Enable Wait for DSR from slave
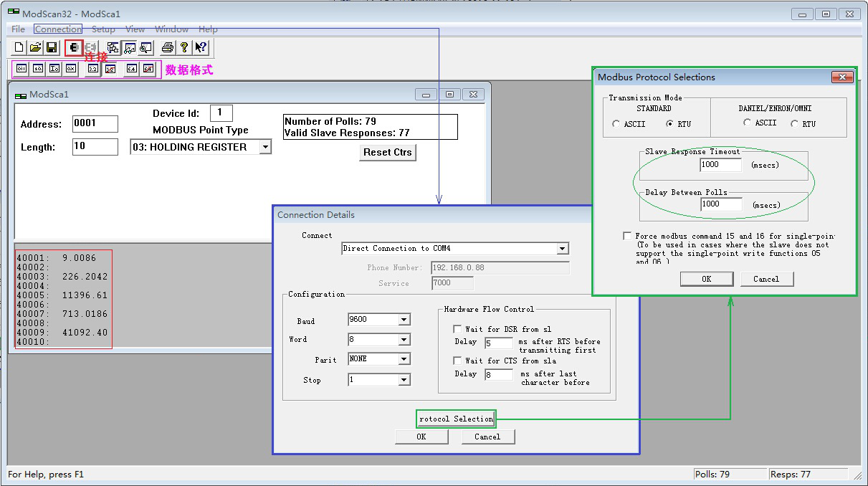The image size is (868, 486). pyautogui.click(x=457, y=329)
